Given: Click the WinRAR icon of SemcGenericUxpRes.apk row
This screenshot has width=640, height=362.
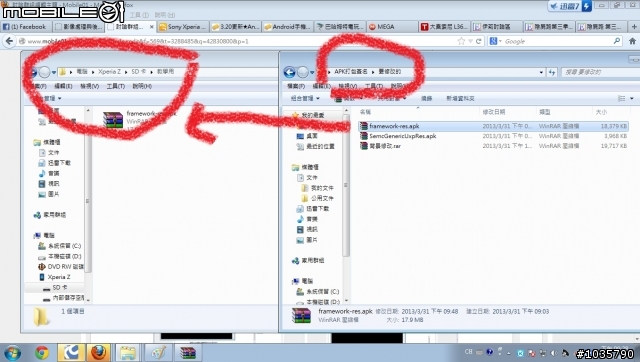Looking at the screenshot, I should [x=364, y=136].
